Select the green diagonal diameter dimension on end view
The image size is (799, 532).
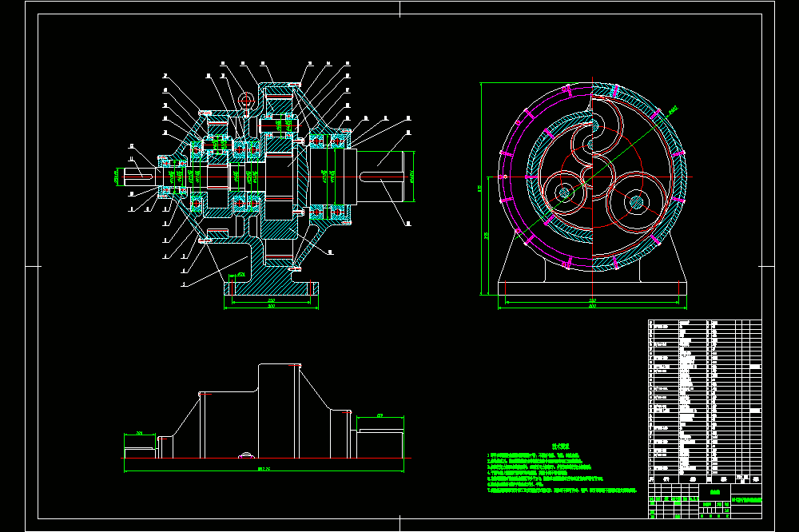pyautogui.click(x=596, y=173)
